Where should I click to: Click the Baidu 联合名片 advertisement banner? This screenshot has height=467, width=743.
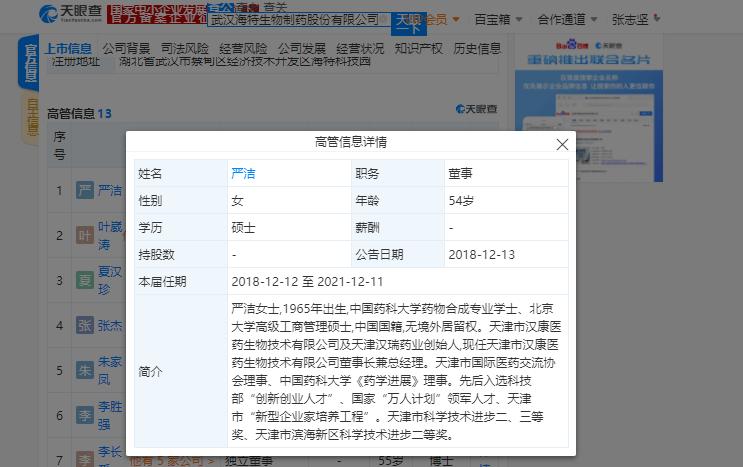tap(589, 108)
